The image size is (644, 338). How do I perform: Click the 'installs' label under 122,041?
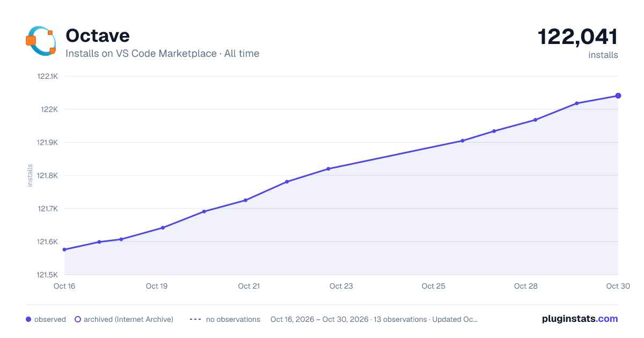603,55
